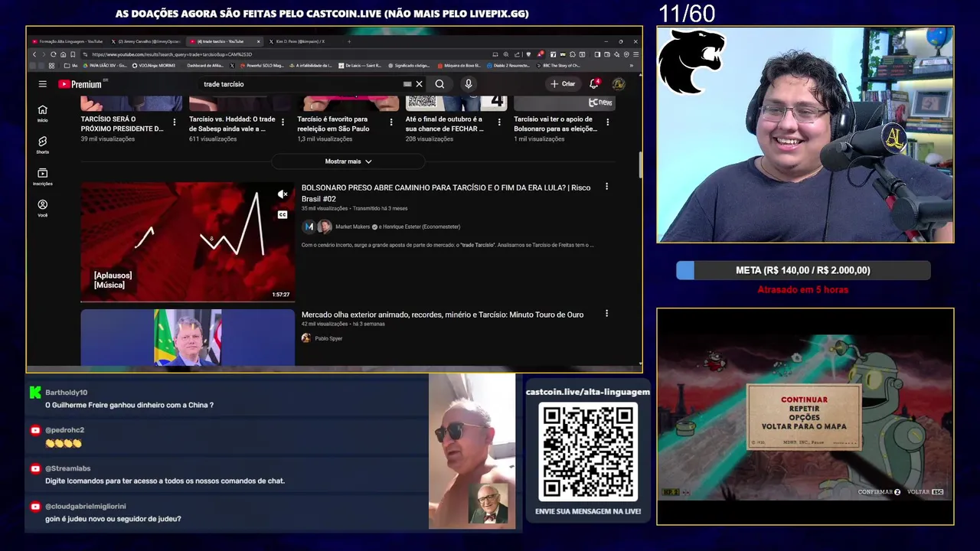Open the Pablo Spyer channel link

click(x=328, y=338)
